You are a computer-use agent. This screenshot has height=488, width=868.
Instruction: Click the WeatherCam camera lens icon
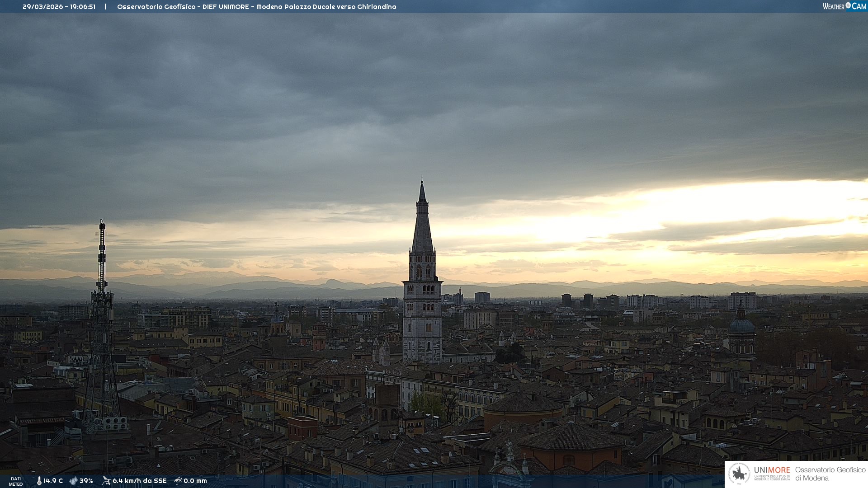click(x=848, y=5)
